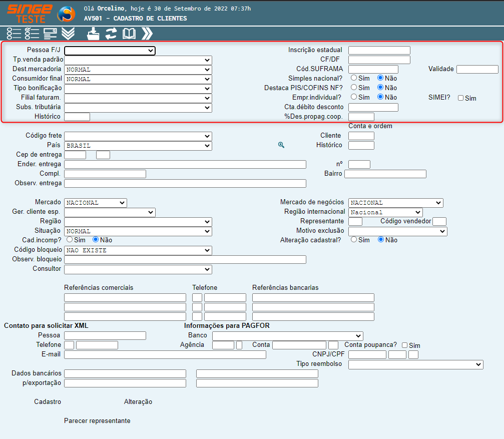Screen dimensions: 504x439
Task: Select Sim for Cad.incomp
Action: click(70, 240)
